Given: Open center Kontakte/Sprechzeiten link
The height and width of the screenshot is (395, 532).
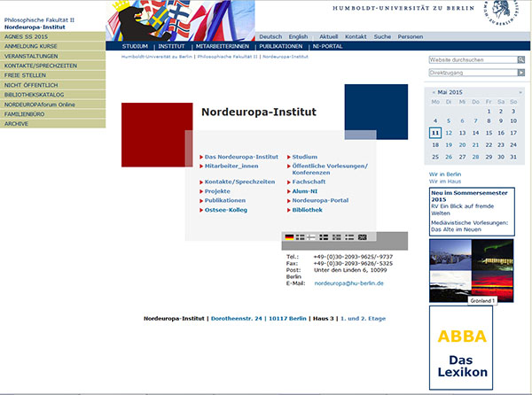Looking at the screenshot, I should 239,182.
